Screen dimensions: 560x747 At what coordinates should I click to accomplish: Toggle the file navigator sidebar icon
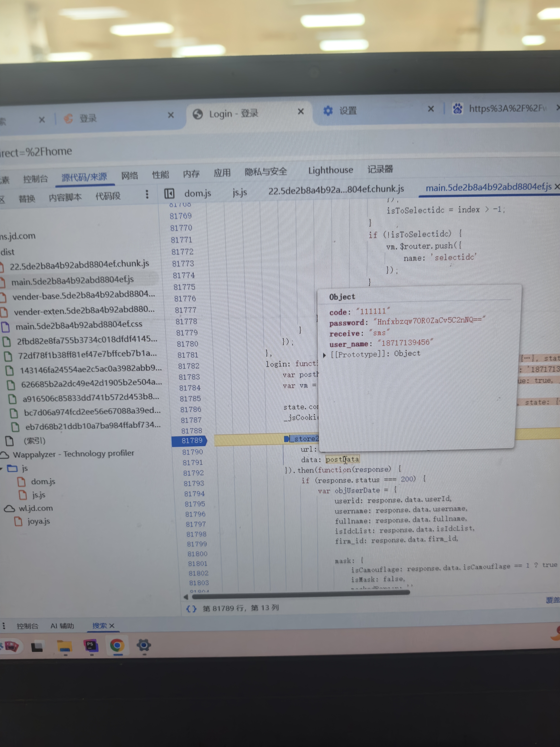coord(169,193)
